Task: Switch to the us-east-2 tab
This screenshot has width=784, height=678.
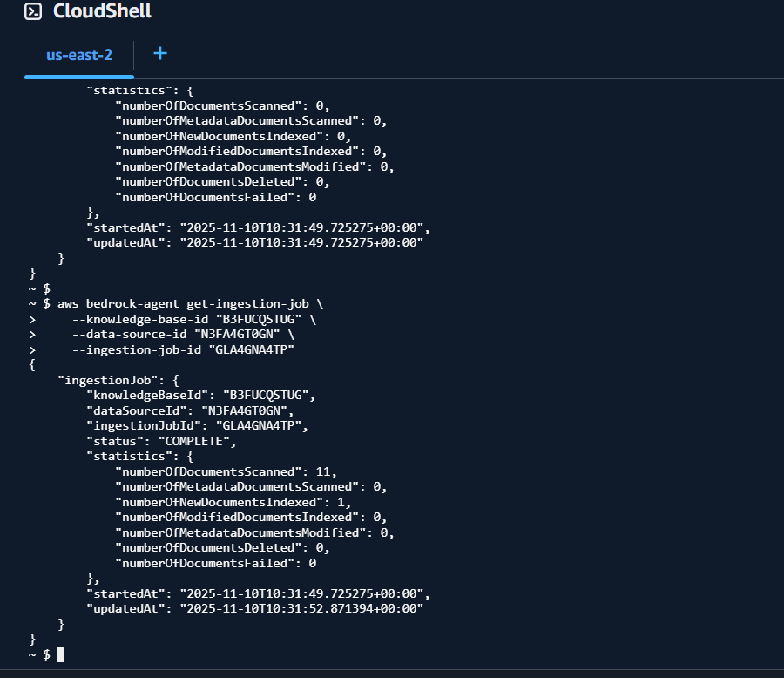Action: [79, 54]
